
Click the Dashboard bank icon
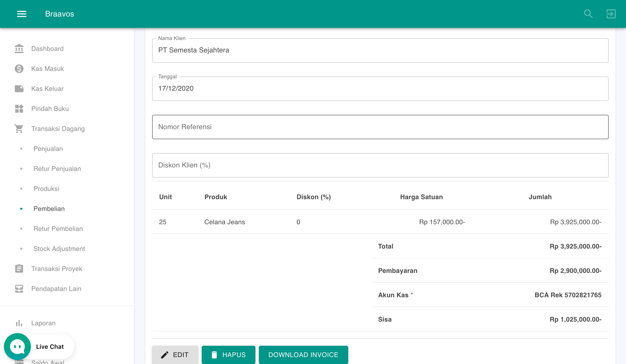pyautogui.click(x=19, y=49)
